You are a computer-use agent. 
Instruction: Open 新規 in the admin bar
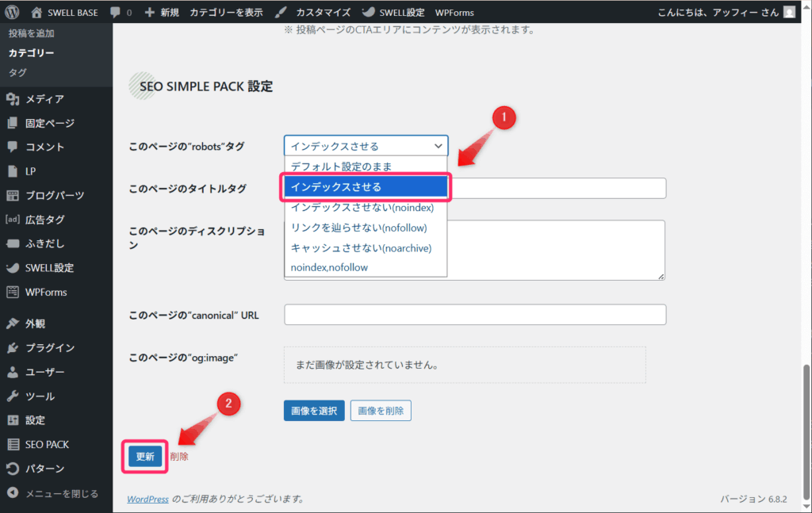170,13
